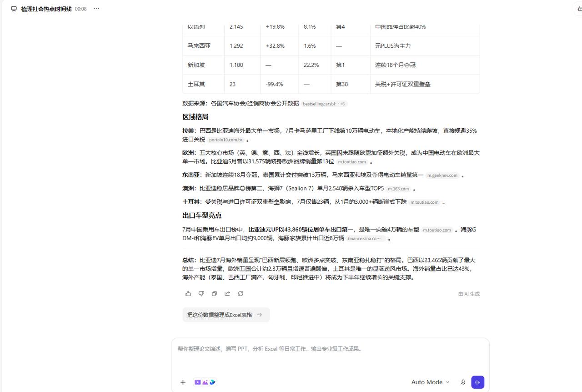This screenshot has width=582, height=392.
Task: Click the Excel table suggestion chip
Action: 226,315
